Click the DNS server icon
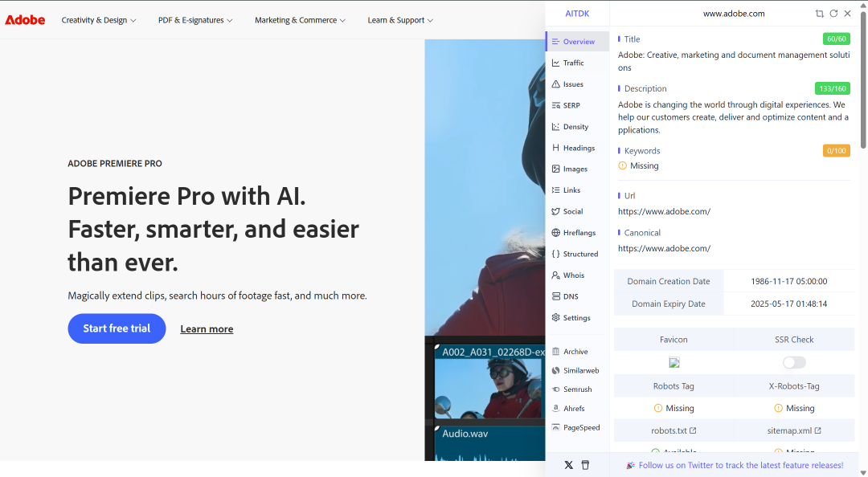The image size is (868, 477). (556, 296)
